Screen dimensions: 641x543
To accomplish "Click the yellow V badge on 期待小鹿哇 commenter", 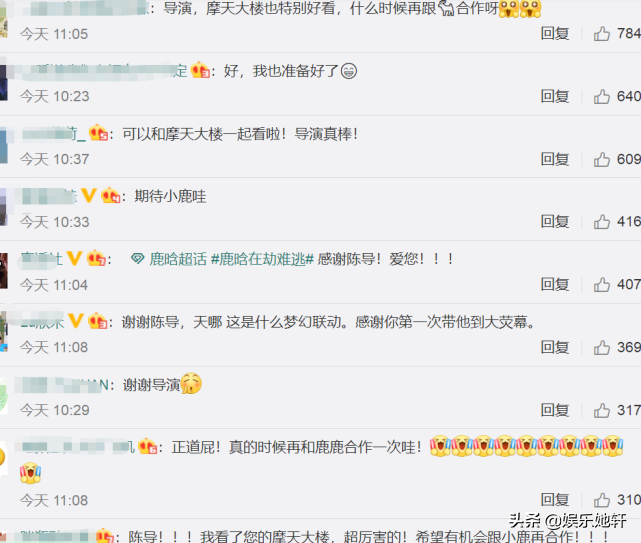I will [x=89, y=195].
